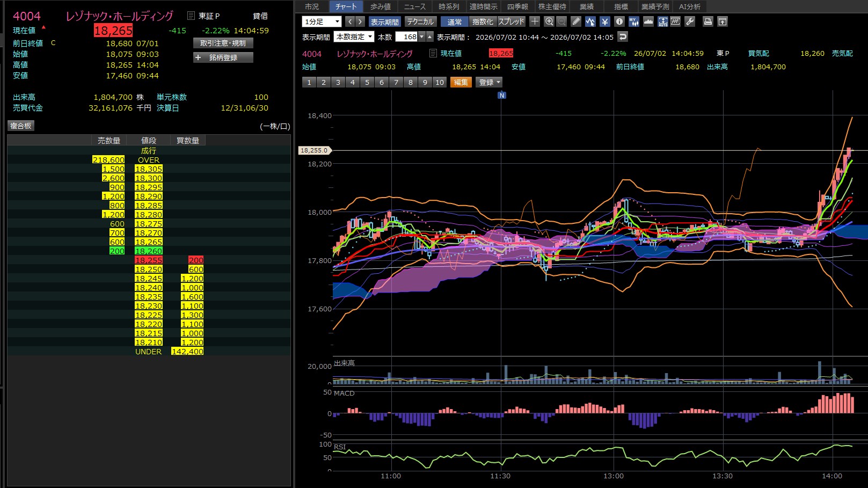Viewport: 868px width, 488px height.
Task: Open the 業績予測 tab
Action: [655, 6]
